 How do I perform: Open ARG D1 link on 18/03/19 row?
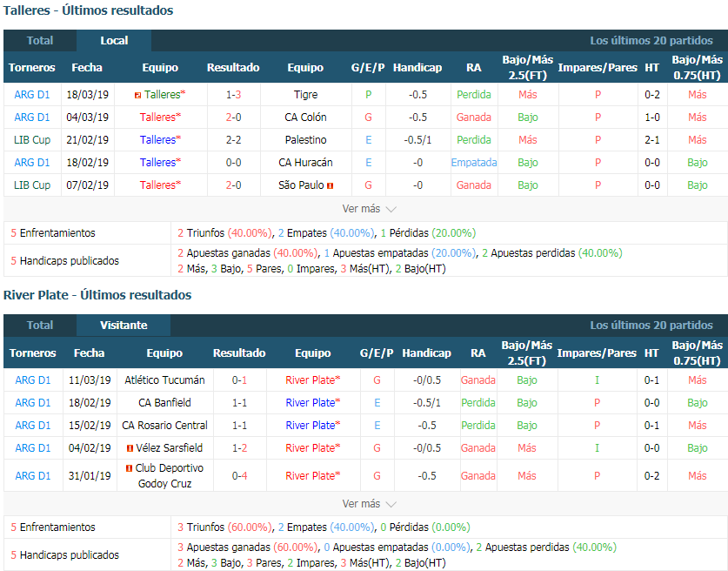(32, 95)
